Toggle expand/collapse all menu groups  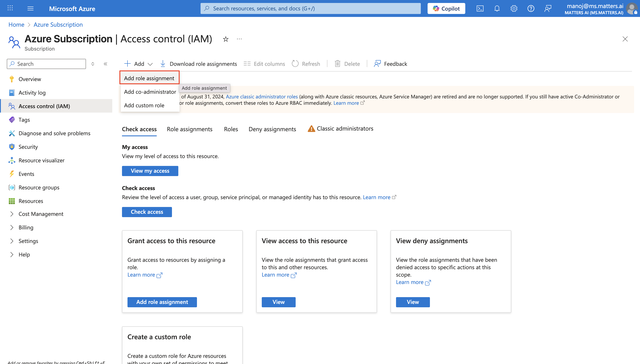(x=93, y=64)
